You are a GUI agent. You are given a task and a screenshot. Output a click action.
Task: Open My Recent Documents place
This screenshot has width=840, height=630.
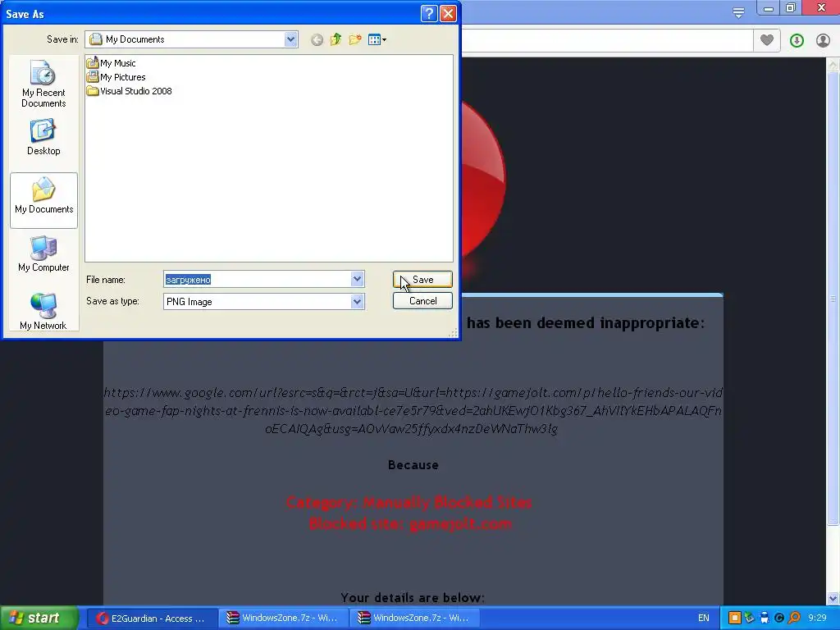coord(44,84)
